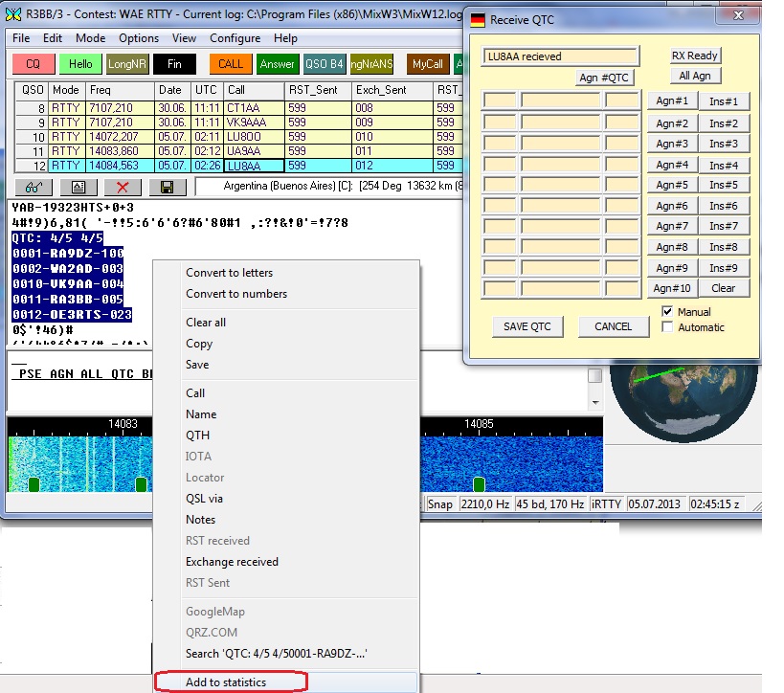Open the Mode menu
This screenshot has width=784, height=693.
(x=91, y=38)
